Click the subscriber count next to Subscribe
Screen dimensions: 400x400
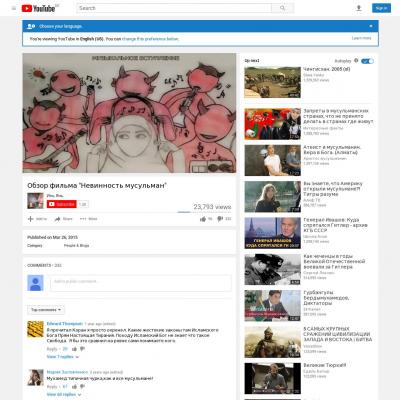83,204
